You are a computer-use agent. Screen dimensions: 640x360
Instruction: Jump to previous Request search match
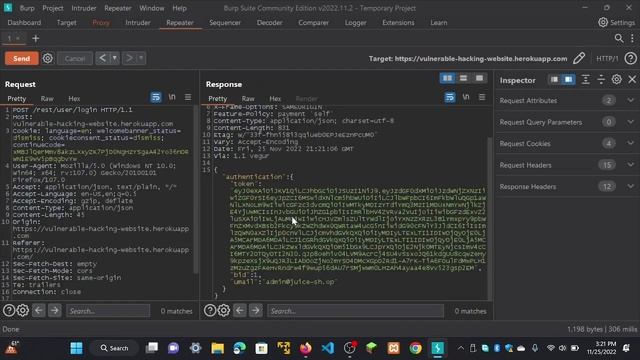(39, 311)
